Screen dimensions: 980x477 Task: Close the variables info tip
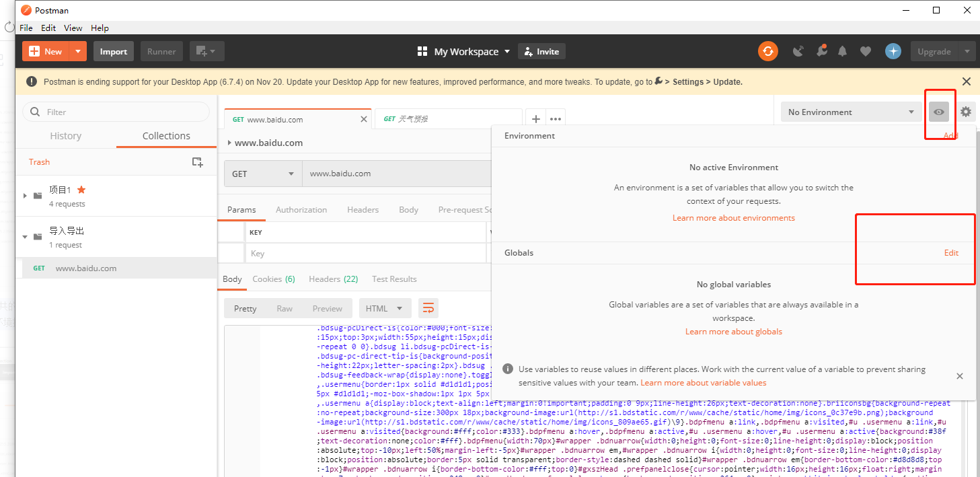pos(960,376)
